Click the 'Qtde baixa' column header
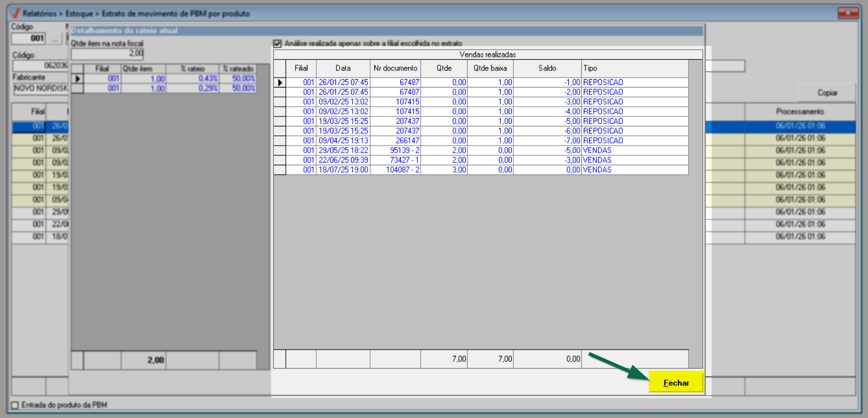Image resolution: width=868 pixels, height=418 pixels. coord(490,68)
